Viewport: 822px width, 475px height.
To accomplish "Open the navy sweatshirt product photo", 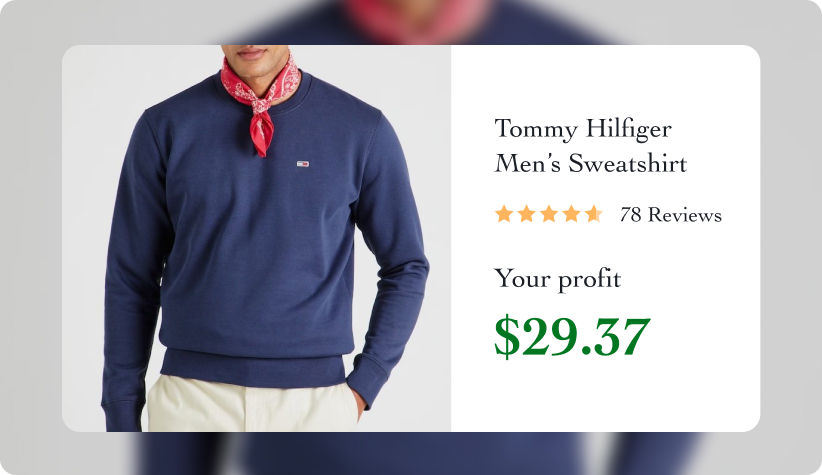I will click(256, 239).
